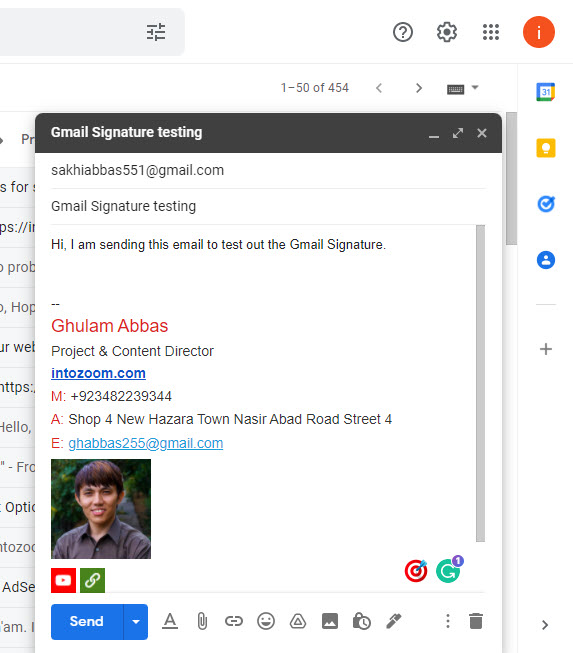Viewport: 573px width, 653px height.
Task: Get add-ons plus icon
Action: tap(546, 349)
